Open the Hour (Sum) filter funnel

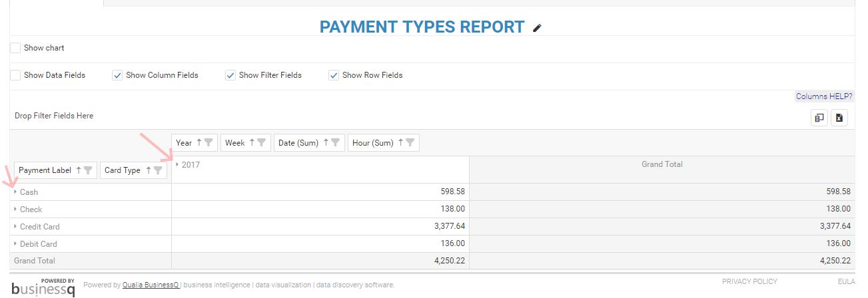click(x=410, y=142)
